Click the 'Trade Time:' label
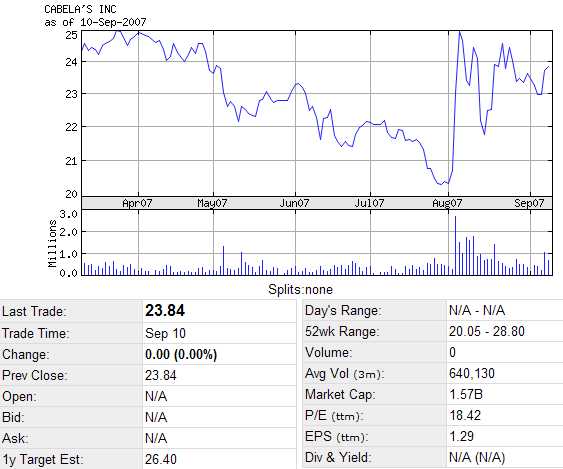563x469 pixels. click(x=36, y=333)
